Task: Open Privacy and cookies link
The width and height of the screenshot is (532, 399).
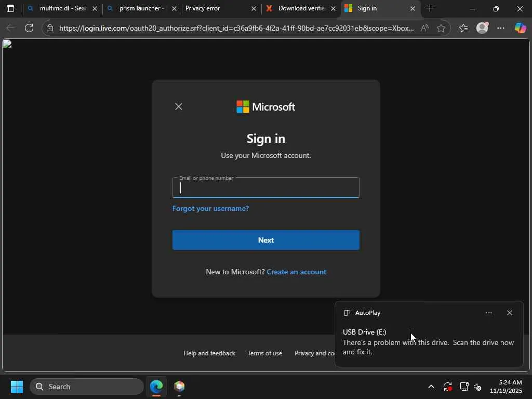Action: (314, 353)
